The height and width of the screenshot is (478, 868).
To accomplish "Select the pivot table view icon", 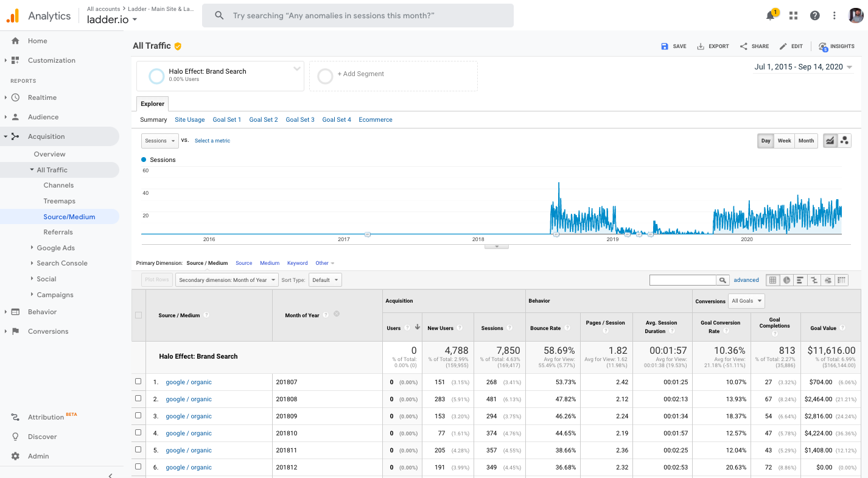I will [842, 280].
